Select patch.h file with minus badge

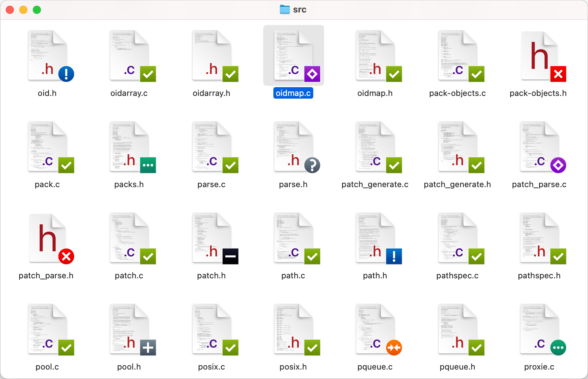coord(212,238)
